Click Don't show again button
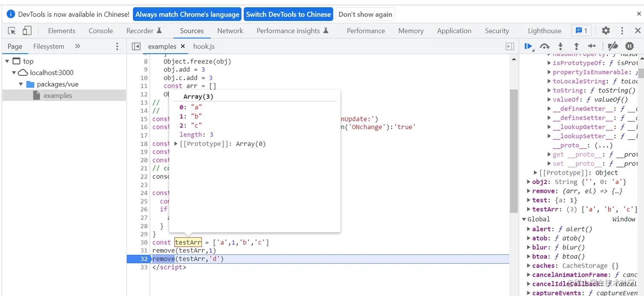This screenshot has height=296, width=644. coord(365,14)
